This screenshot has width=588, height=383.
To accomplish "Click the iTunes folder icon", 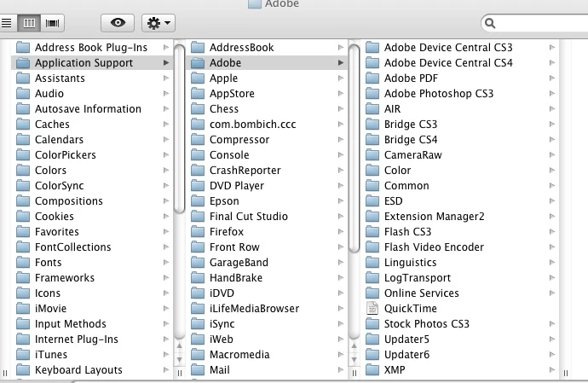I will [23, 355].
